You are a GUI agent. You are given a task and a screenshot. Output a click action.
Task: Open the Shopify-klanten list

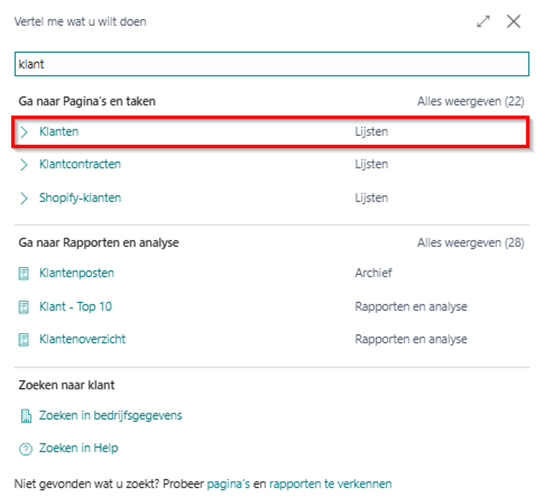(80, 198)
